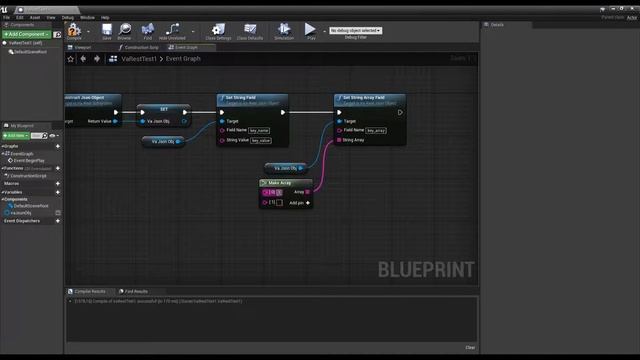Click the Field Name key_array input

[x=376, y=131]
